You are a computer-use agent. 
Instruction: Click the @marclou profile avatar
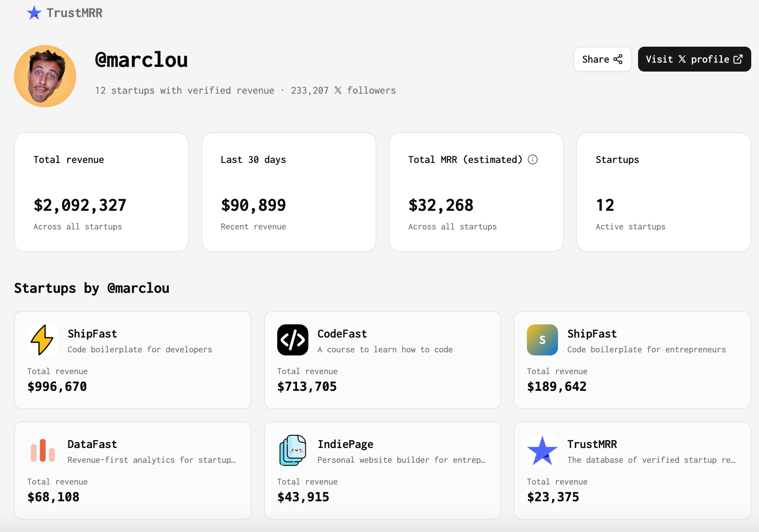point(45,76)
